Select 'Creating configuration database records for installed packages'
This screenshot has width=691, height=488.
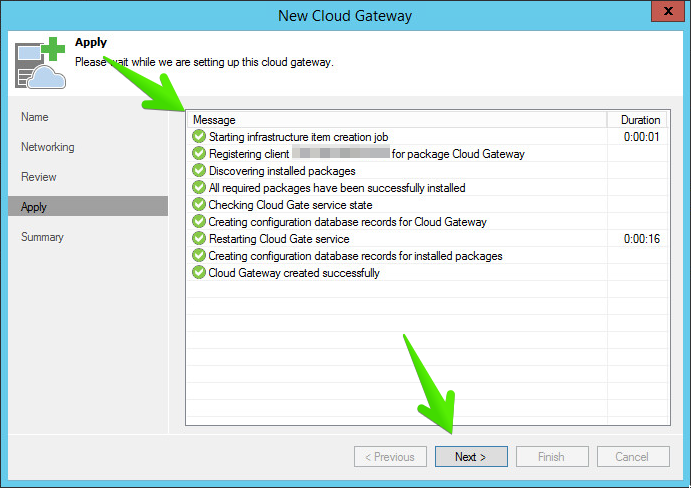click(x=355, y=256)
